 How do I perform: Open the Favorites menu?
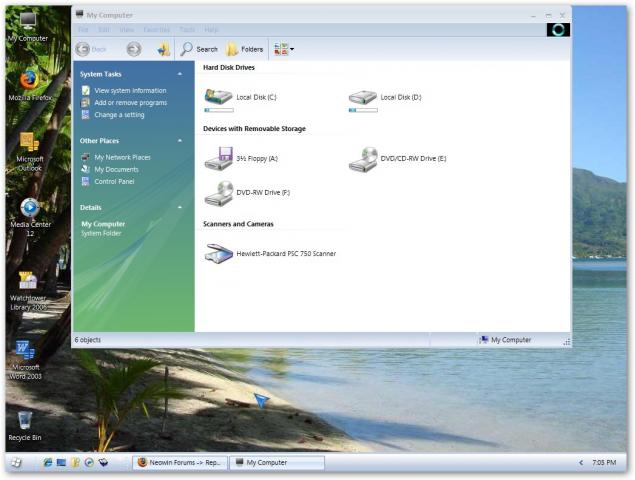click(156, 30)
